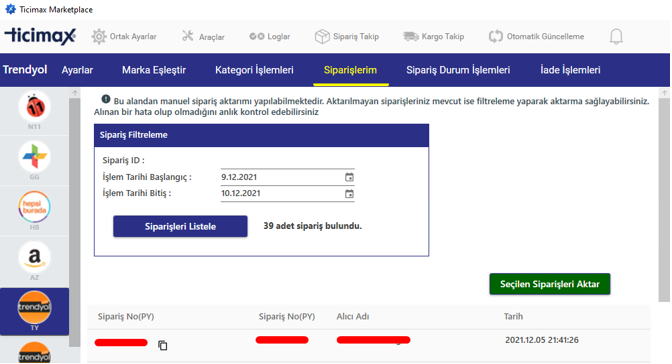Open Ortak Ayarlar gear settings
This screenshot has height=364, width=672.
tap(124, 36)
